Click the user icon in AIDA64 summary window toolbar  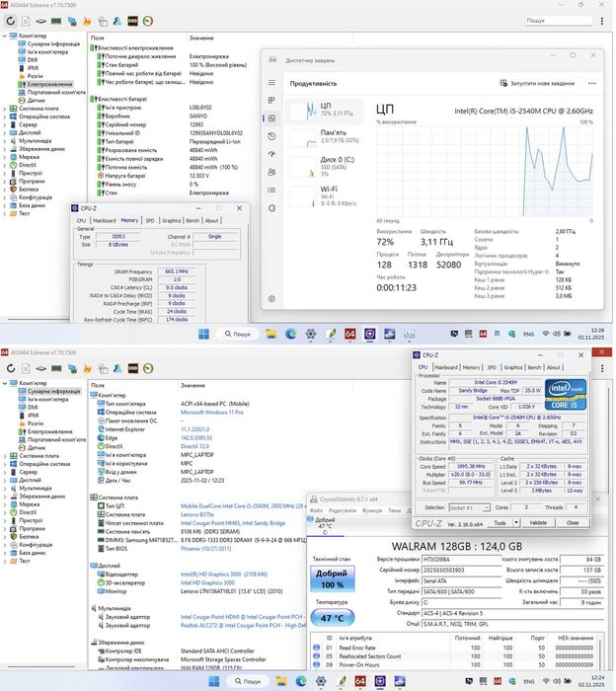point(117,368)
